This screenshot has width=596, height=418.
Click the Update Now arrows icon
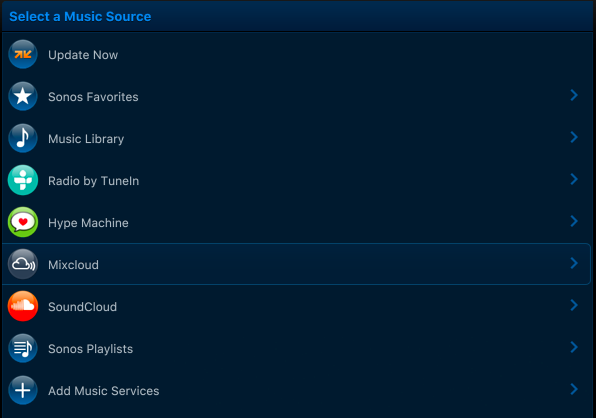click(x=23, y=54)
